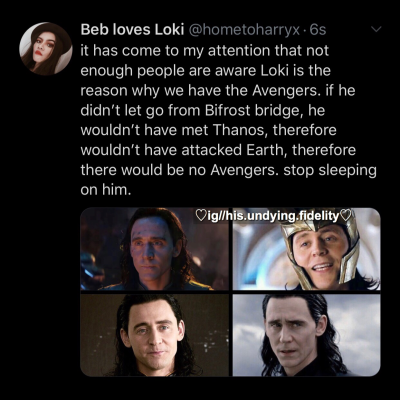This screenshot has height=400, width=400.
Task: Click the first line starting 'it has come'
Action: tap(205, 51)
